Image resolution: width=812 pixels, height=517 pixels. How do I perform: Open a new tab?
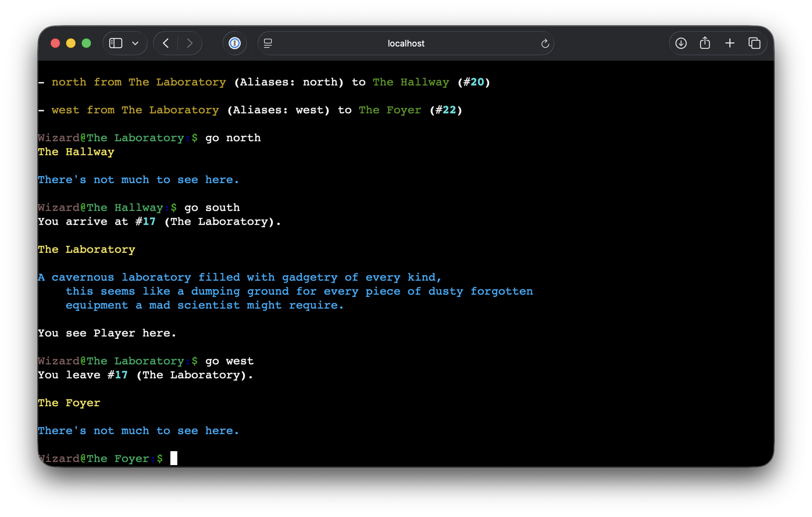[730, 43]
